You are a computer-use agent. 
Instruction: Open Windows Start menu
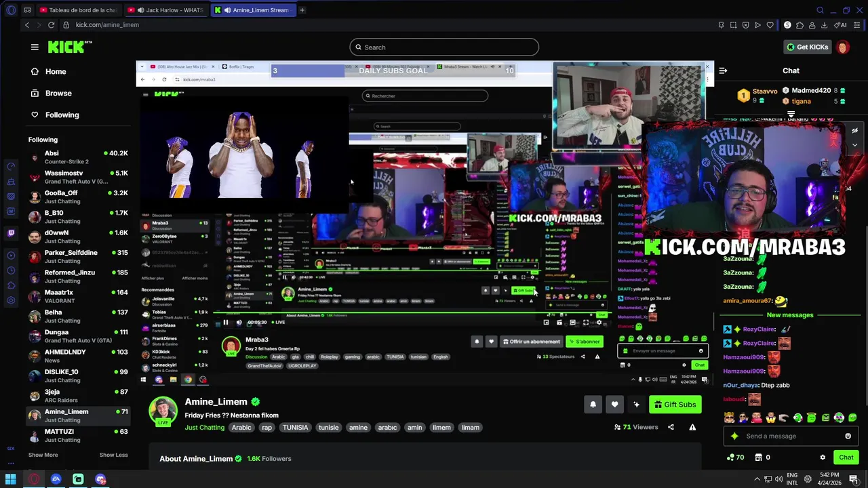(x=11, y=479)
